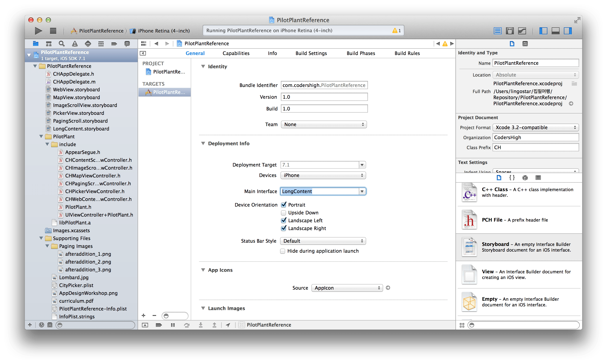Open the Test navigator
The image size is (607, 364).
(88, 44)
